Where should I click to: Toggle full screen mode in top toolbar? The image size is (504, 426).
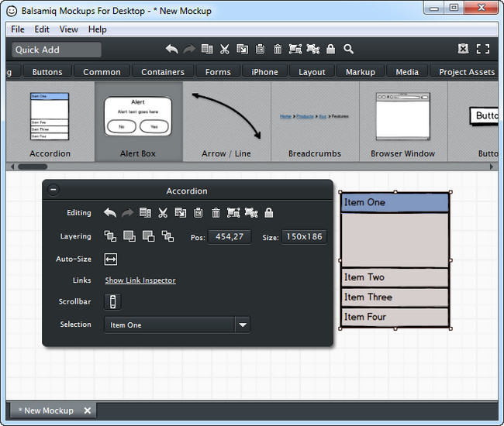(483, 49)
